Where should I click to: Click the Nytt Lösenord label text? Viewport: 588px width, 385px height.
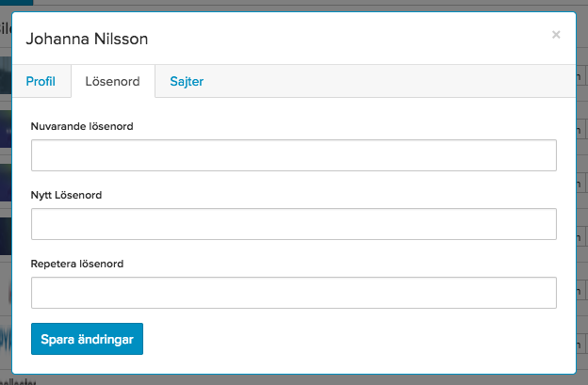pos(66,195)
